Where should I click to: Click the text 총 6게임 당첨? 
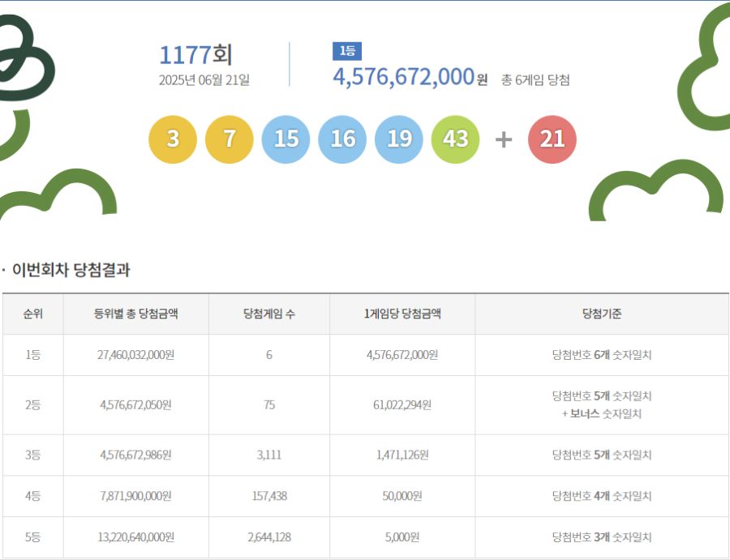point(535,80)
